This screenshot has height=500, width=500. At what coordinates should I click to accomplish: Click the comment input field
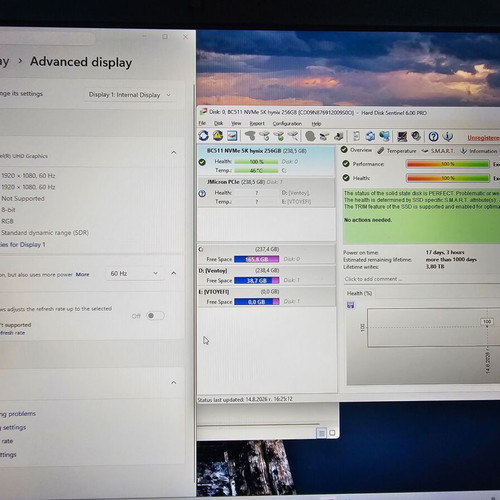421,279
